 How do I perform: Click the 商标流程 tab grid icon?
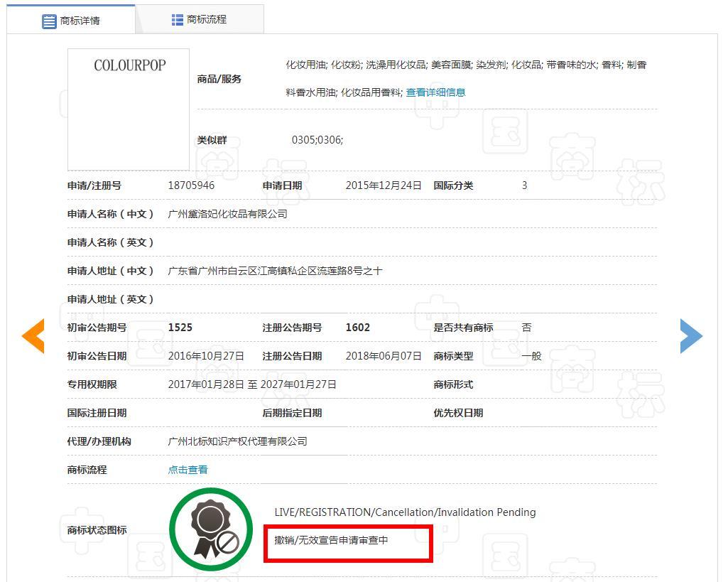(x=178, y=20)
